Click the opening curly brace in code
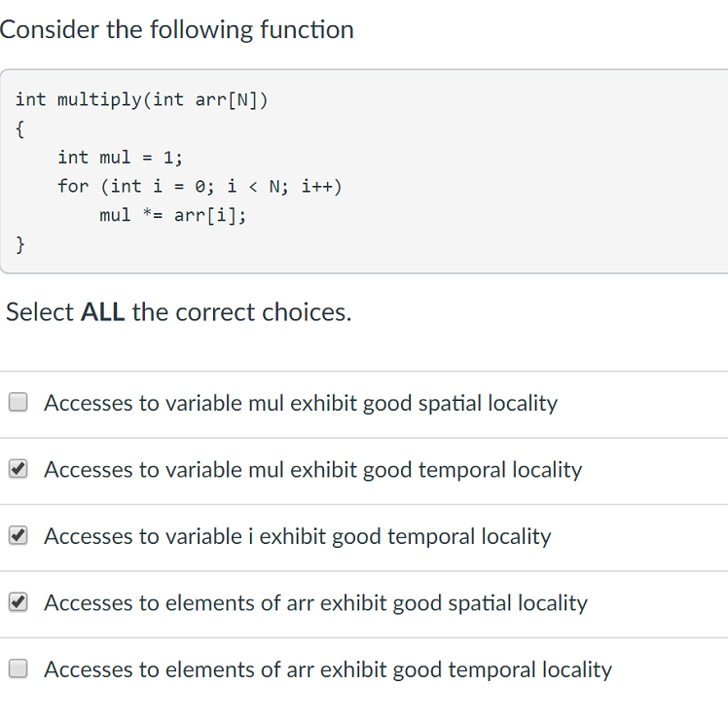The image size is (728, 722). 20,129
